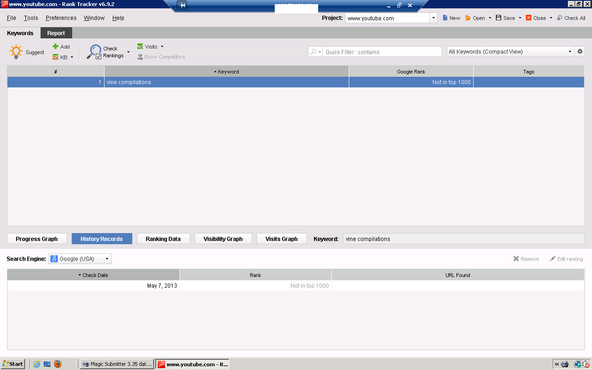Open the Preferences menu
The image size is (592, 370).
point(61,18)
